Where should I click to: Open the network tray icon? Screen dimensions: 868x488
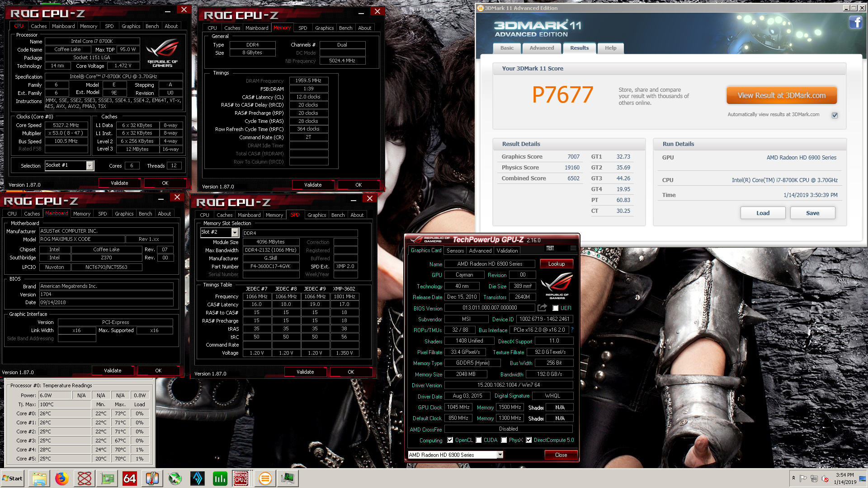[814, 479]
